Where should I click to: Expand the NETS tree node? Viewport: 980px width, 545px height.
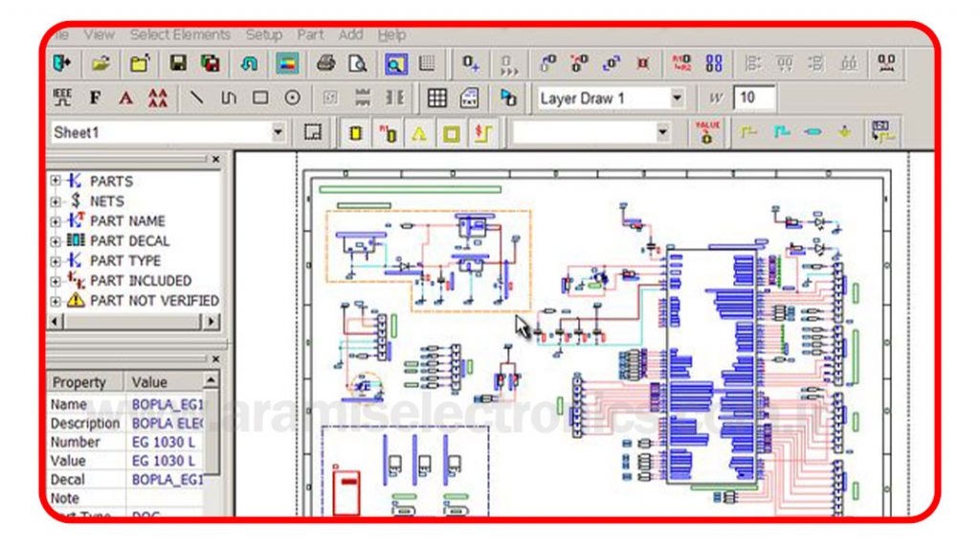(x=56, y=201)
